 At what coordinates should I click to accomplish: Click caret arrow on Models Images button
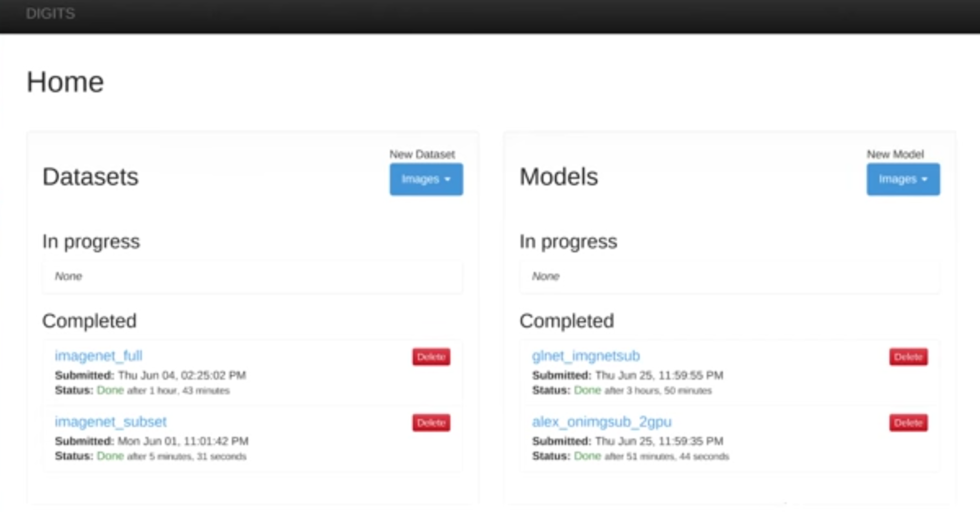pos(925,180)
